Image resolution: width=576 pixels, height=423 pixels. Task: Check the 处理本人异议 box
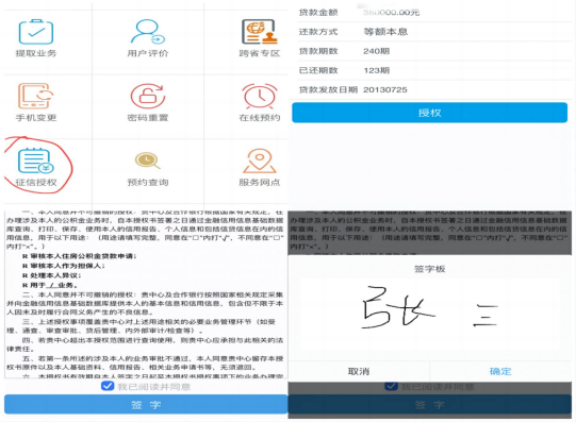coord(25,275)
